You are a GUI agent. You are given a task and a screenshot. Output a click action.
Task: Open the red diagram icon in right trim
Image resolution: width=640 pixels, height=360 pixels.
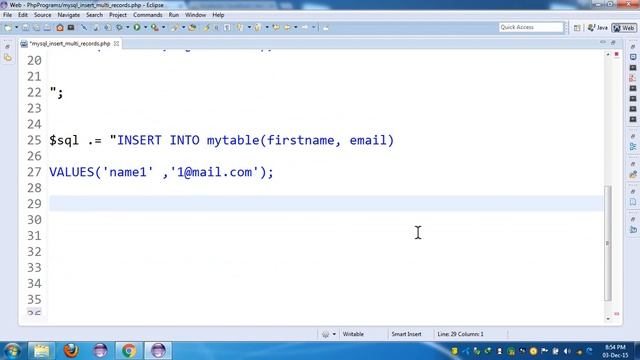click(633, 78)
